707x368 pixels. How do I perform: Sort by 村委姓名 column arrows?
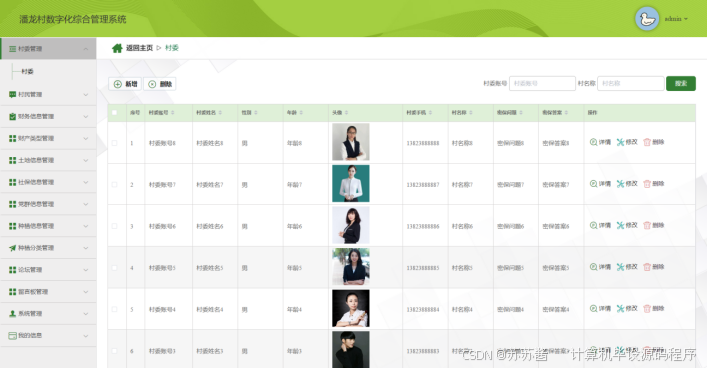pyautogui.click(x=220, y=113)
